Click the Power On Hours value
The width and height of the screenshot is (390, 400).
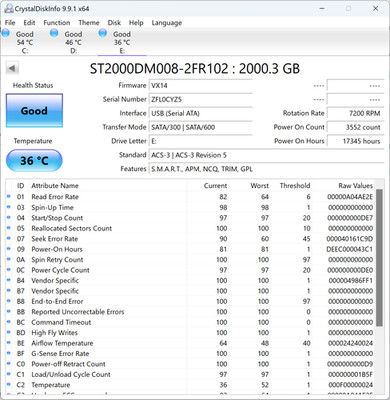point(355,141)
